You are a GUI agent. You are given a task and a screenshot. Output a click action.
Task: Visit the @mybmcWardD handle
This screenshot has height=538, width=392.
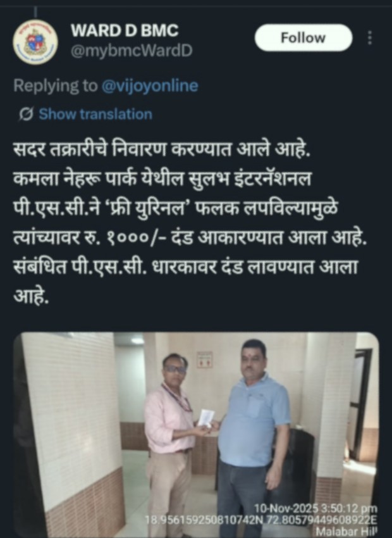(x=132, y=51)
